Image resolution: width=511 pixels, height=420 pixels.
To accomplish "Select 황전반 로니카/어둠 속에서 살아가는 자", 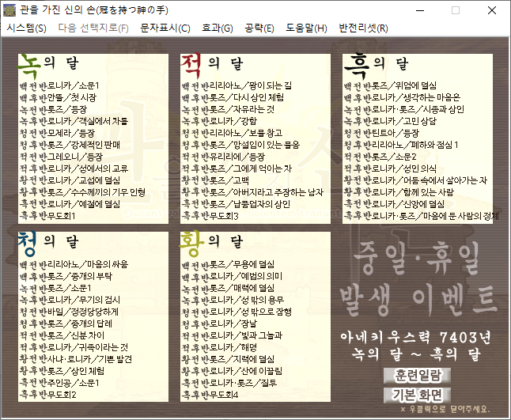I will point(416,180).
